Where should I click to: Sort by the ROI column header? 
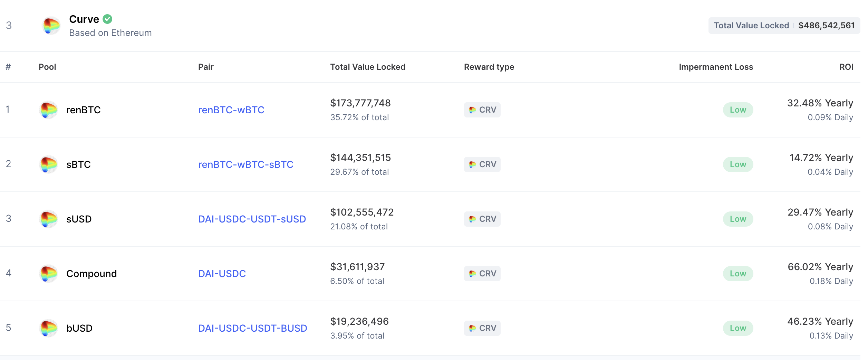[x=846, y=67]
